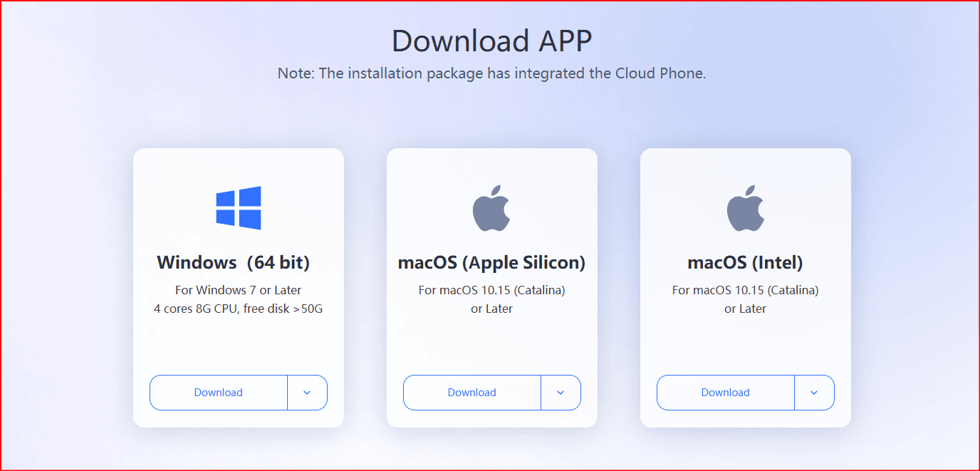Click the "4 cores 8G CPU" requirement line
Viewport: 980px width, 471px height.
239,309
